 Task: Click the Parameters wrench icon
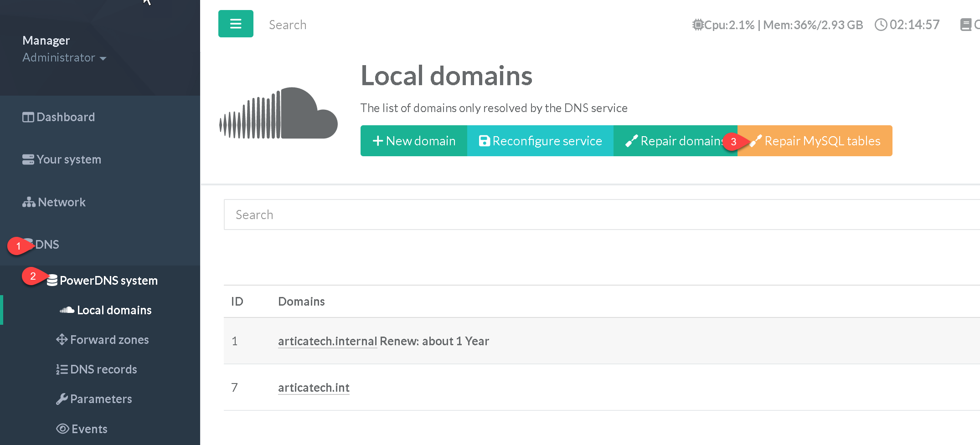pyautogui.click(x=62, y=399)
